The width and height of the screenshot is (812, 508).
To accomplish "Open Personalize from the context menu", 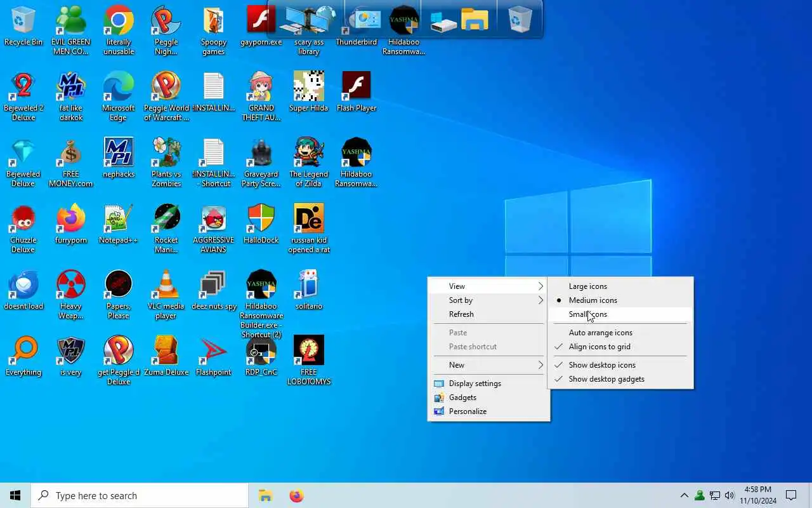I will click(x=488, y=411).
